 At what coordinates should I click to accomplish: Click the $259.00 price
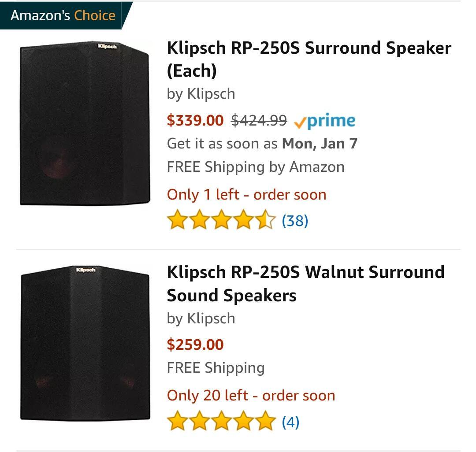(x=195, y=344)
